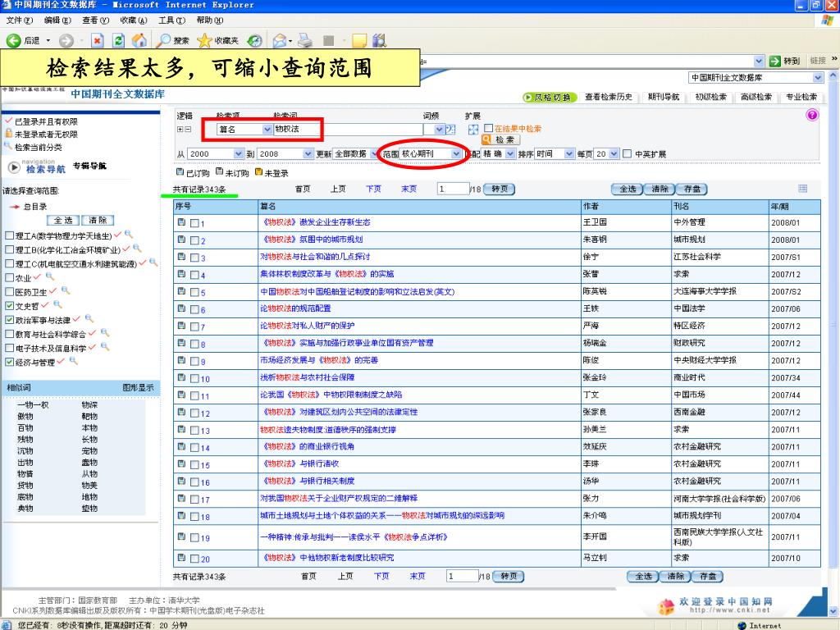
Task: Uncheck the 经济与管理 checkbox
Action: click(x=10, y=362)
